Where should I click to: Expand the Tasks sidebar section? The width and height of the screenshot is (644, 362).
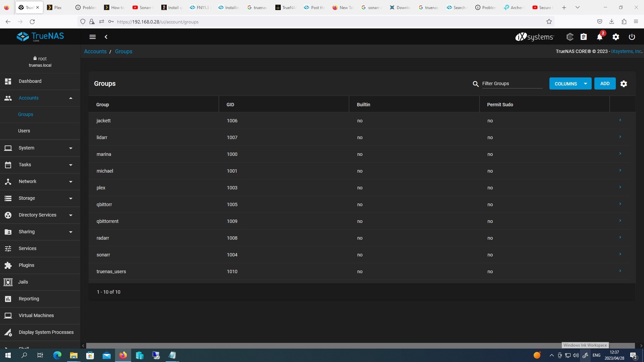tap(40, 165)
